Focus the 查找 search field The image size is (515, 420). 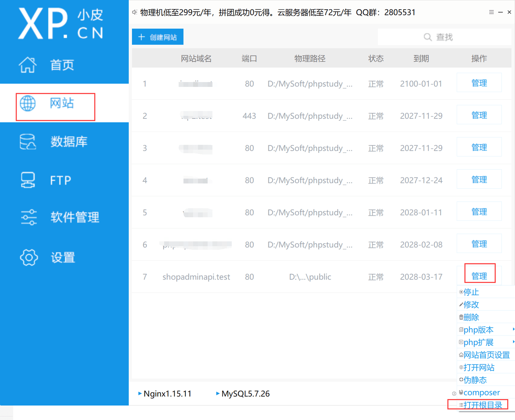444,37
